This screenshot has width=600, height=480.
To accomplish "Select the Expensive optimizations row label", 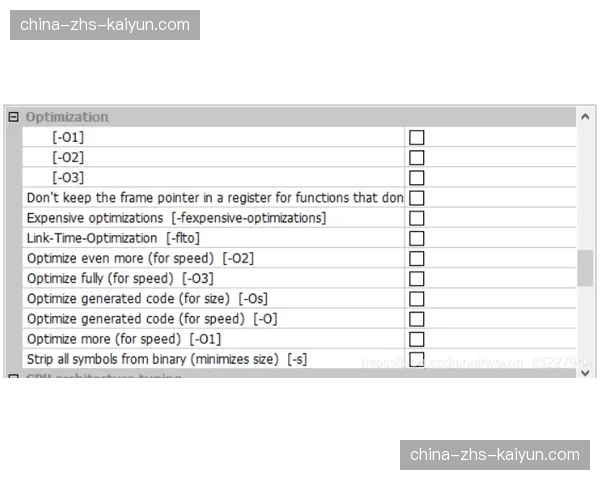I will pos(176,218).
